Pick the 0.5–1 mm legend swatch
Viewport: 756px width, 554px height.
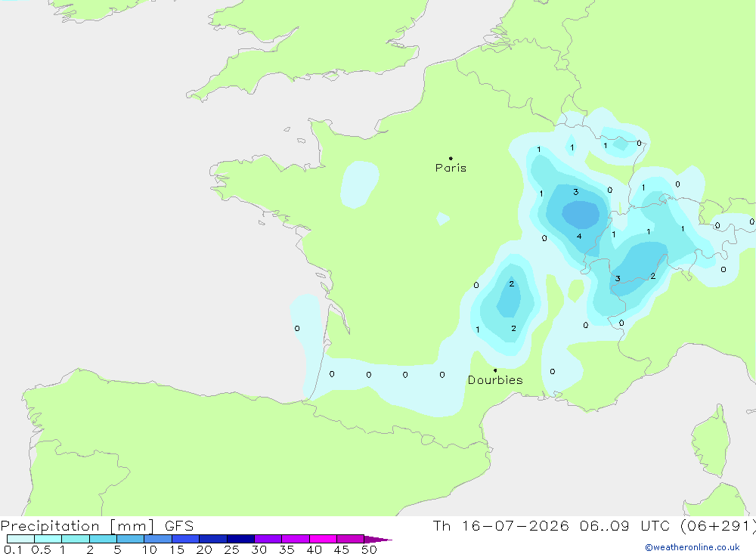(x=48, y=539)
